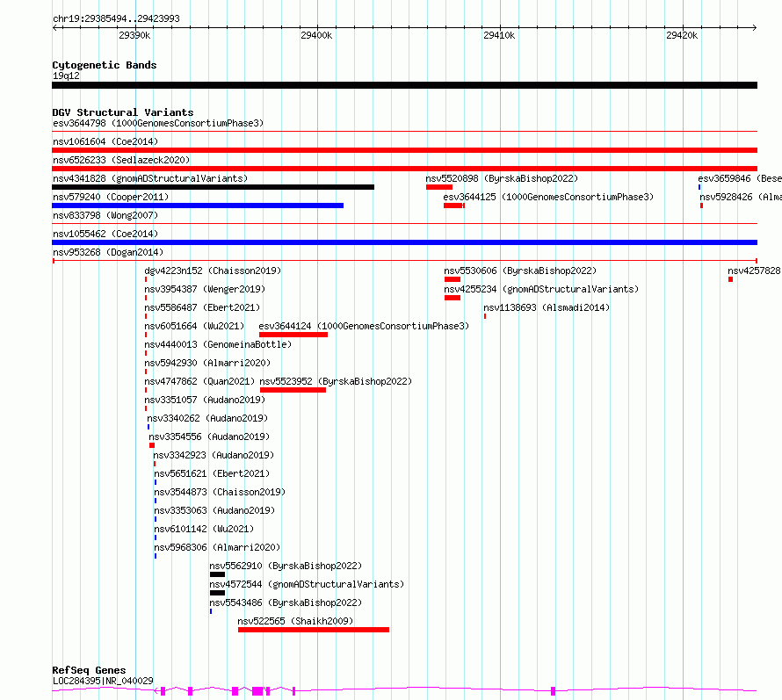The width and height of the screenshot is (782, 700).
Task: Open gene LOC284395|NR_040029 label
Action: click(x=103, y=681)
